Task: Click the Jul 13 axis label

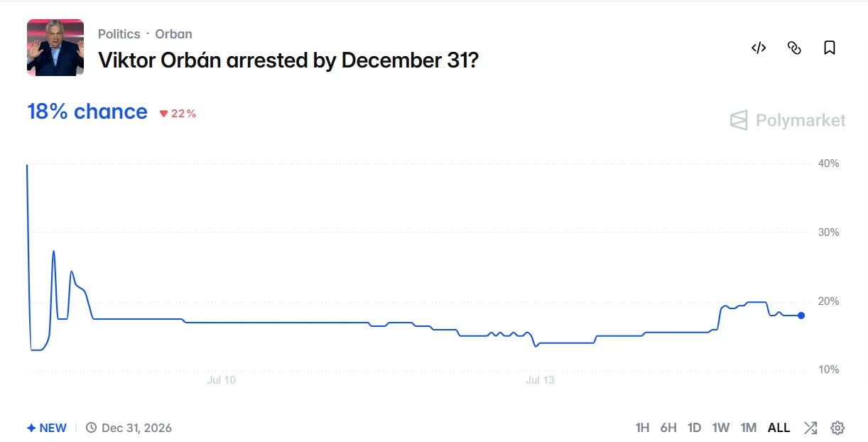Action: pyautogui.click(x=540, y=380)
